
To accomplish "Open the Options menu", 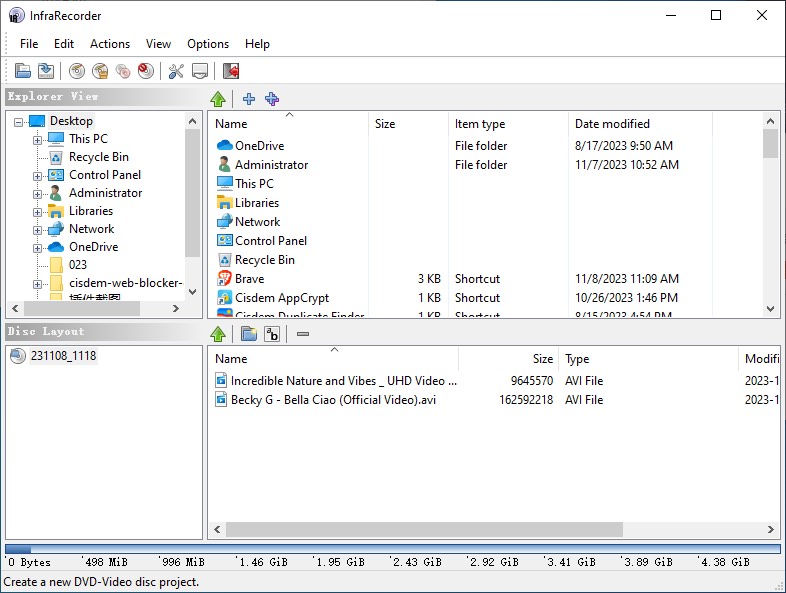I will tap(208, 44).
